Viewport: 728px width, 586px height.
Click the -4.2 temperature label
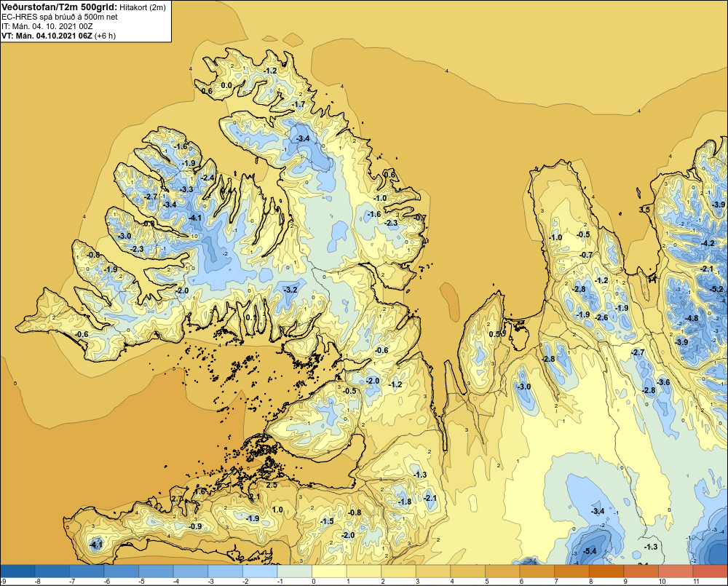[708, 243]
